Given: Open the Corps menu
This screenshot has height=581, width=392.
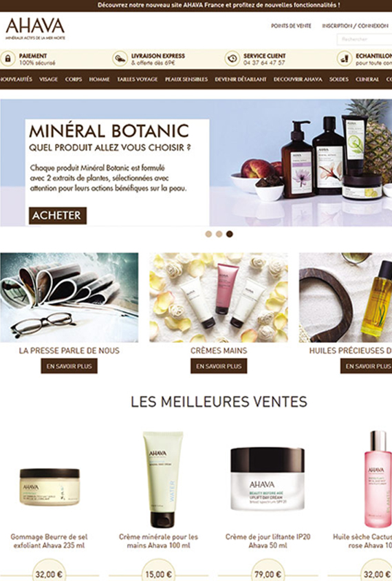Looking at the screenshot, I should pos(74,79).
